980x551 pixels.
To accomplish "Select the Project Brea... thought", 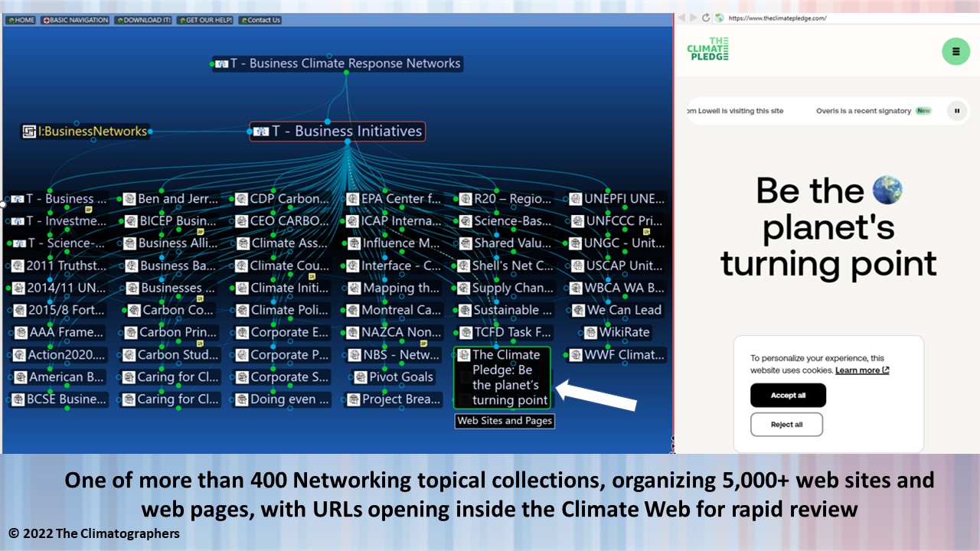I will [394, 399].
